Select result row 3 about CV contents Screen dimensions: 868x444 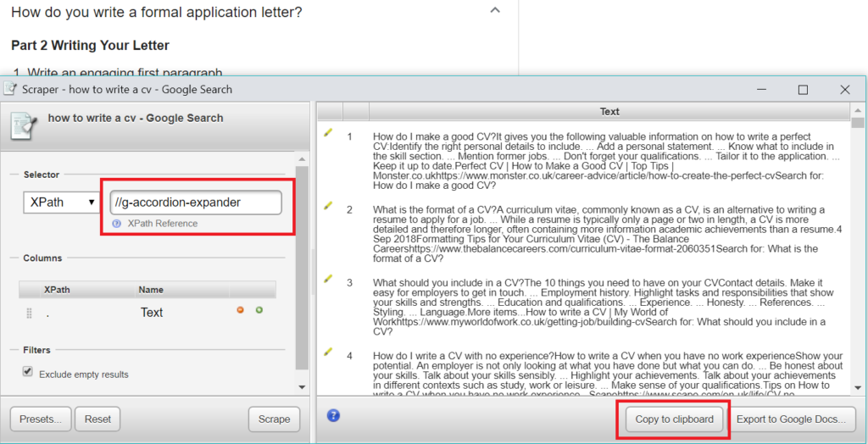point(584,307)
